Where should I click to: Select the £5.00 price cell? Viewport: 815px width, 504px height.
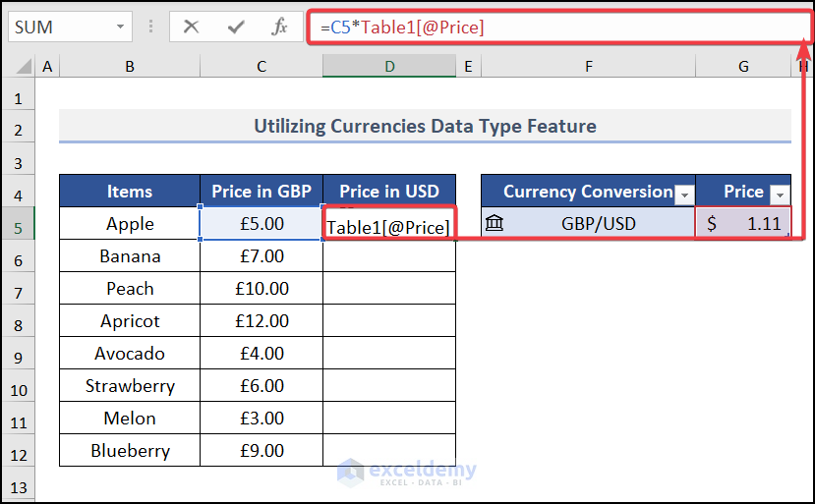[x=262, y=224]
